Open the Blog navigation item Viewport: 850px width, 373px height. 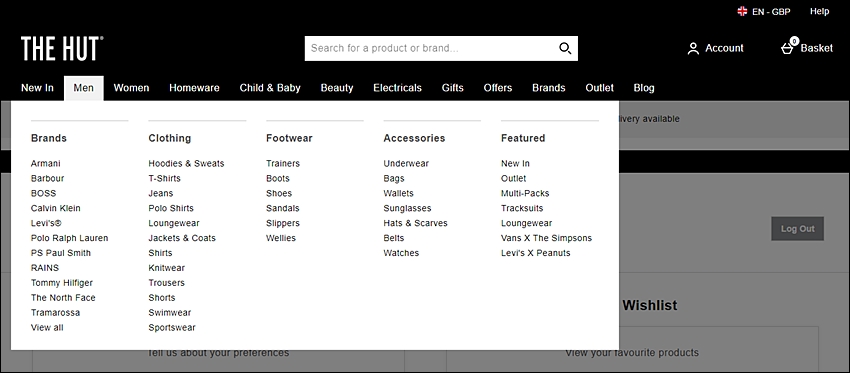click(644, 88)
